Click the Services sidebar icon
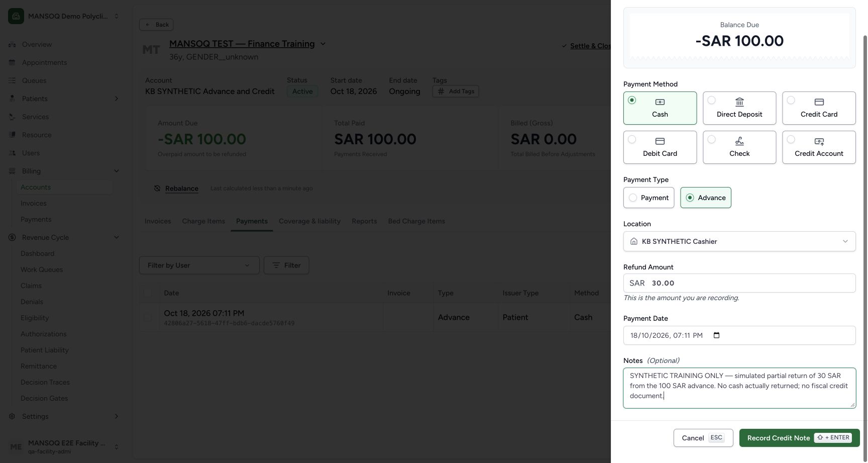Image resolution: width=868 pixels, height=463 pixels. [x=12, y=117]
